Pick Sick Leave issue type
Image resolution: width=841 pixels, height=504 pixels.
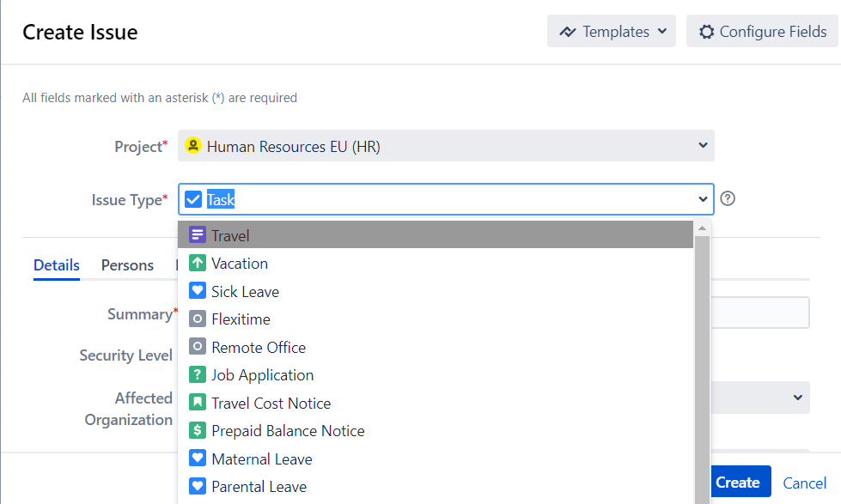pyautogui.click(x=436, y=291)
